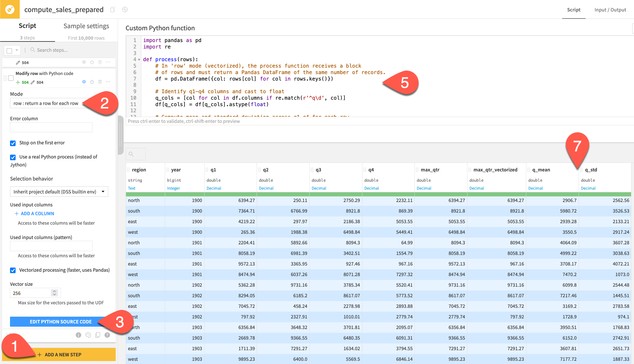Click ADD A NEW STEP button
Image resolution: width=634 pixels, height=364 pixels.
[x=59, y=355]
